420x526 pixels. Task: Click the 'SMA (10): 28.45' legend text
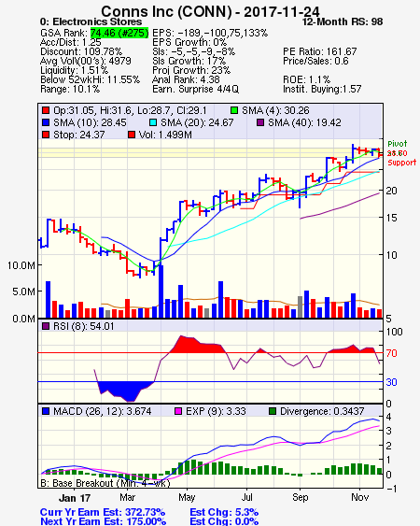click(90, 122)
